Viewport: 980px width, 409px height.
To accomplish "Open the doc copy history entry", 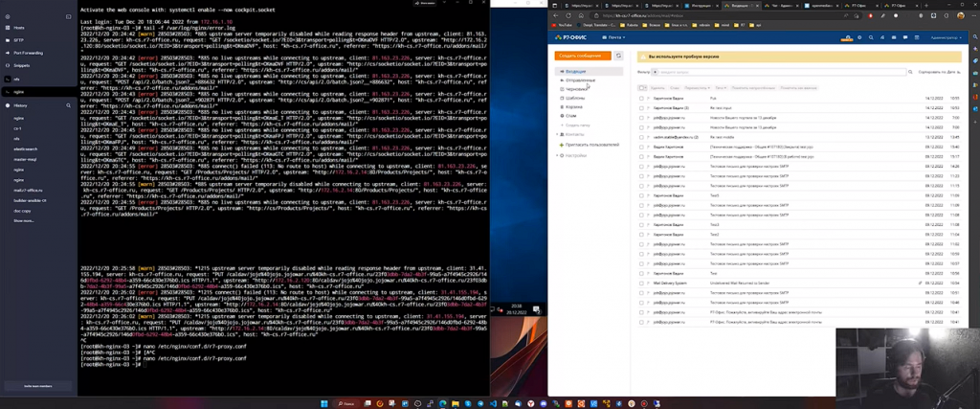I will (x=22, y=211).
